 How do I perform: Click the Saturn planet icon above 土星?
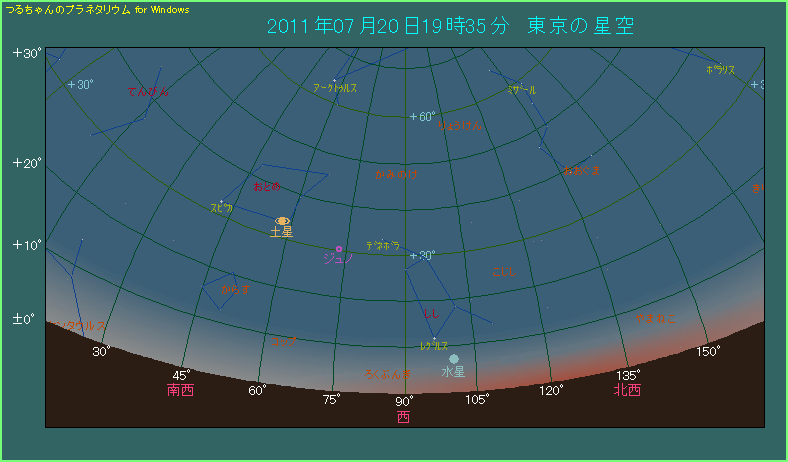tap(283, 220)
